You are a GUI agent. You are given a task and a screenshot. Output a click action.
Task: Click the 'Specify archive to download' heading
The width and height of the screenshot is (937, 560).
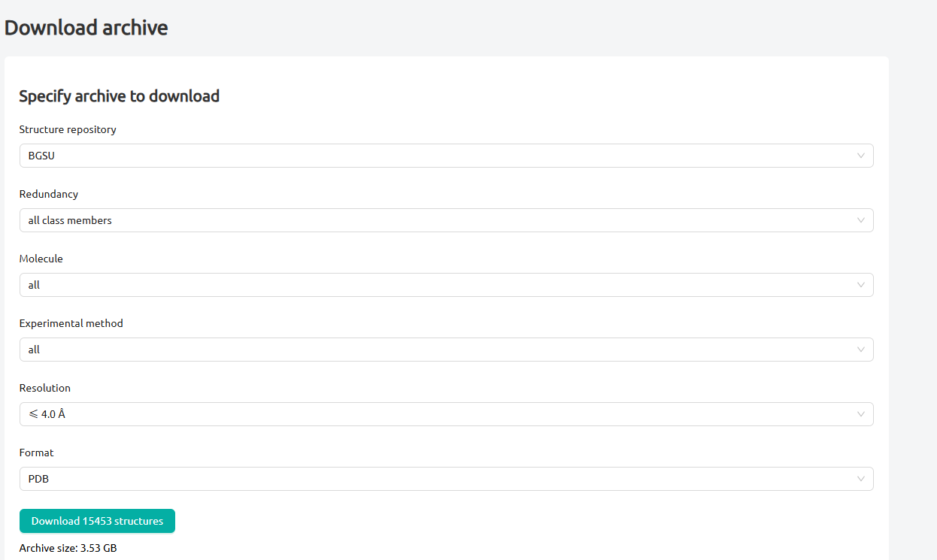tap(119, 96)
